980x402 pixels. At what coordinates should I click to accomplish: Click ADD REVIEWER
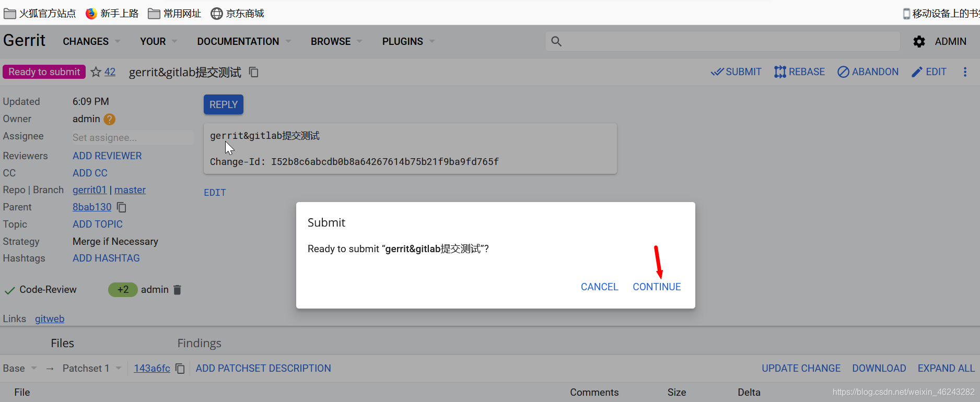pos(107,156)
